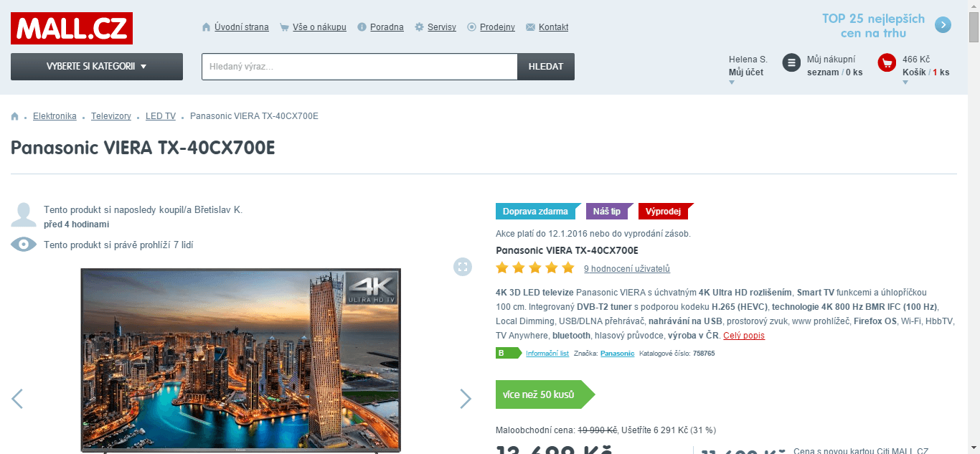Open Panasonic brand link
This screenshot has height=454, width=980.
pyautogui.click(x=617, y=354)
